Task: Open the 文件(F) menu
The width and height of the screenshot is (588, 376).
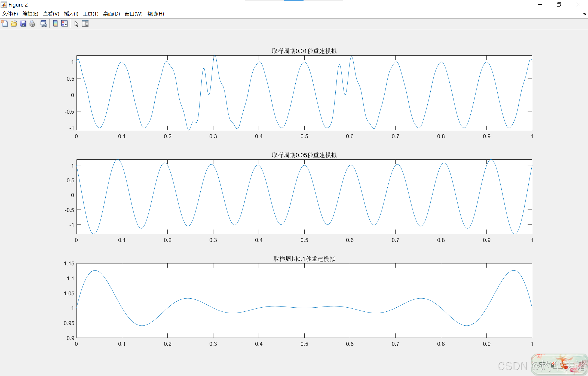Action: click(x=10, y=14)
